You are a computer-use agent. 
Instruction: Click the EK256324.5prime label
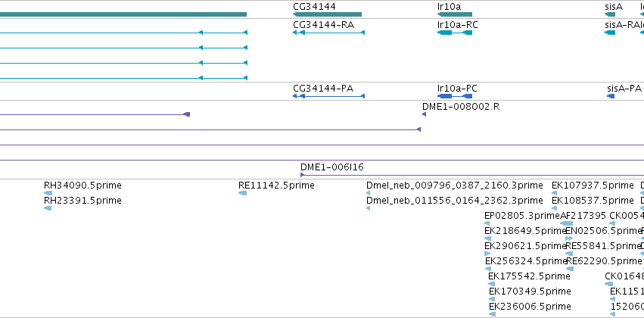pyautogui.click(x=526, y=261)
